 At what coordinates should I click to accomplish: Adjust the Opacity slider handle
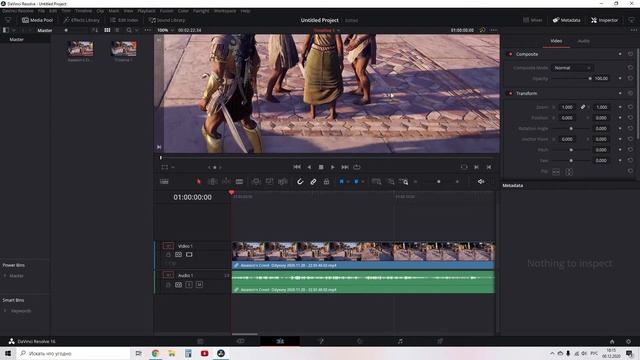point(590,78)
